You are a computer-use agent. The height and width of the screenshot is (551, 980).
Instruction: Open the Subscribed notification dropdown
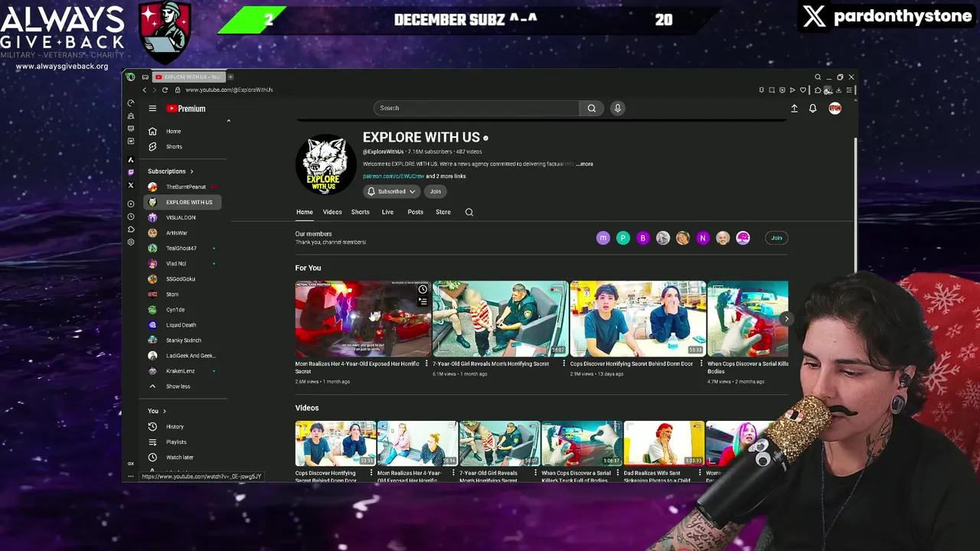coord(391,191)
